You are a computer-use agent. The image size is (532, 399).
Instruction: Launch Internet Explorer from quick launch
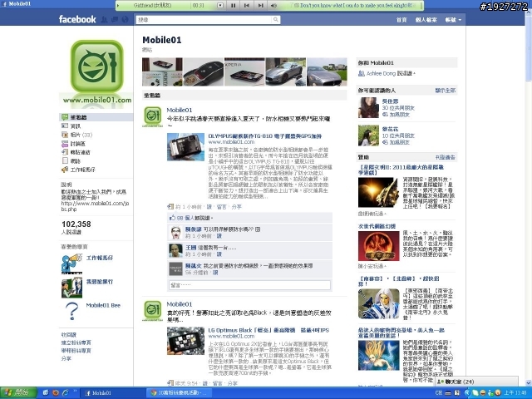tap(66, 393)
